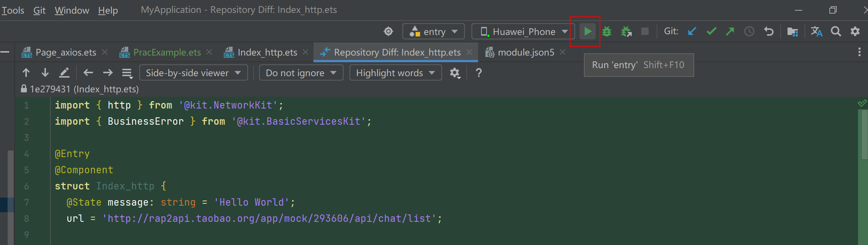Click the lock icon beside 1e279431
Screen dimensions: 868x245
pyautogui.click(x=24, y=89)
